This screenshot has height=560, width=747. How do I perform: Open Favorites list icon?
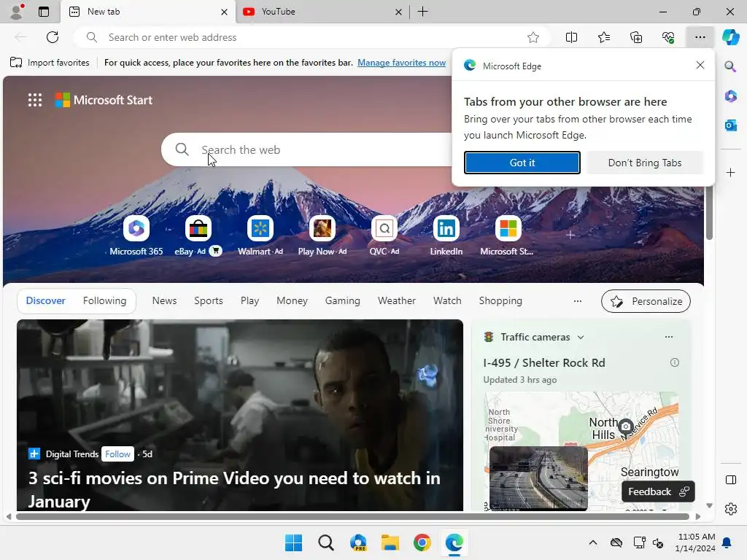[603, 37]
